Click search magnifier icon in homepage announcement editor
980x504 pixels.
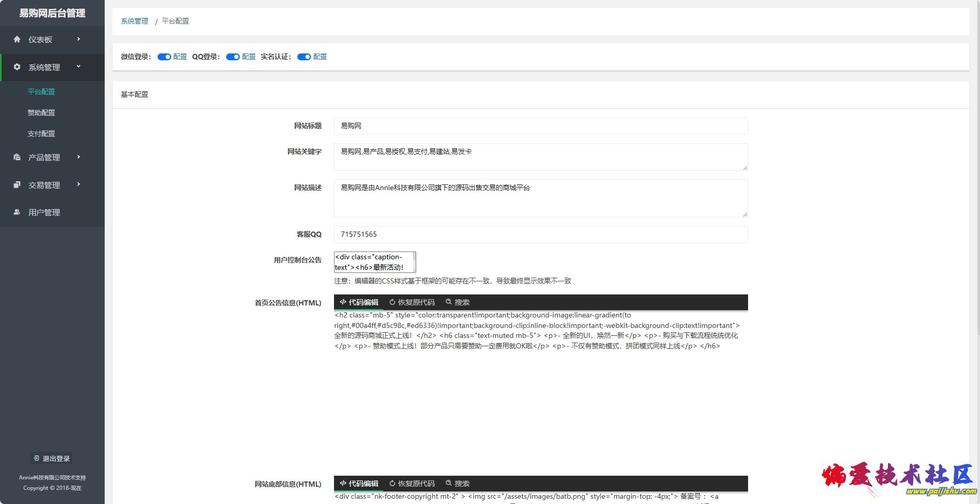click(449, 302)
